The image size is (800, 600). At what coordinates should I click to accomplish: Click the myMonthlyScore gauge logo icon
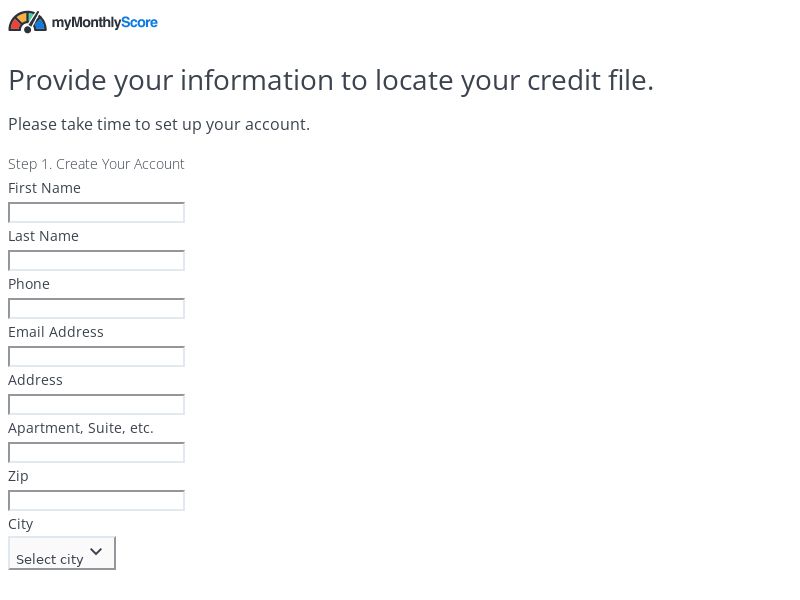pos(27,20)
